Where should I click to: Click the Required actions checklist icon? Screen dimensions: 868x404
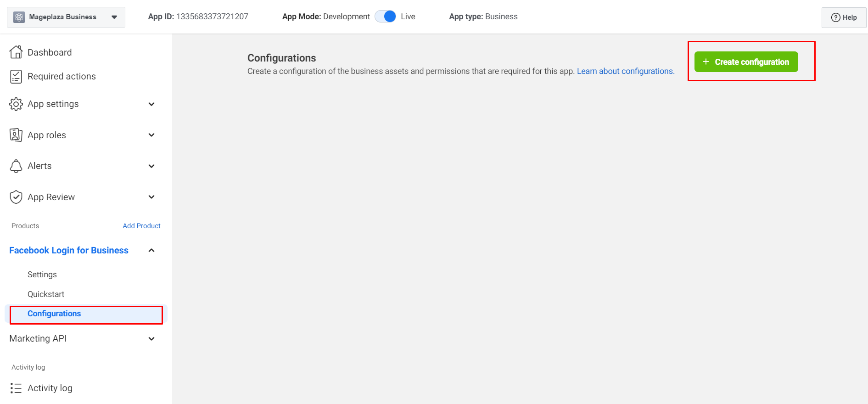click(16, 77)
